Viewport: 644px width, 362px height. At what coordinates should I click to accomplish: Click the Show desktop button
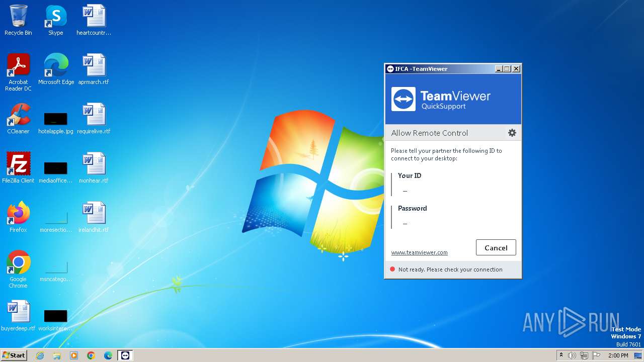pos(638,355)
